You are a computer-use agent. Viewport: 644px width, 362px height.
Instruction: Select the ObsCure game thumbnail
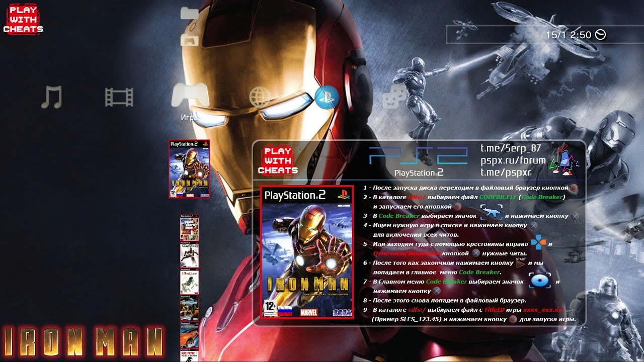tap(189, 282)
